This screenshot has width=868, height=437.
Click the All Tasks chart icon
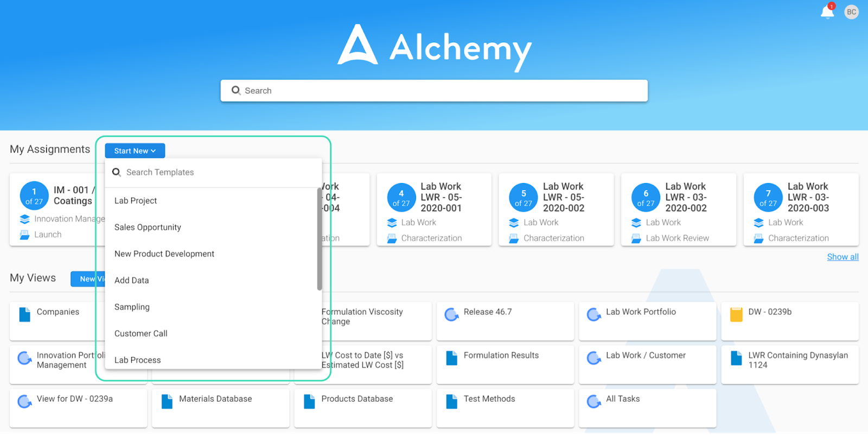click(x=594, y=402)
